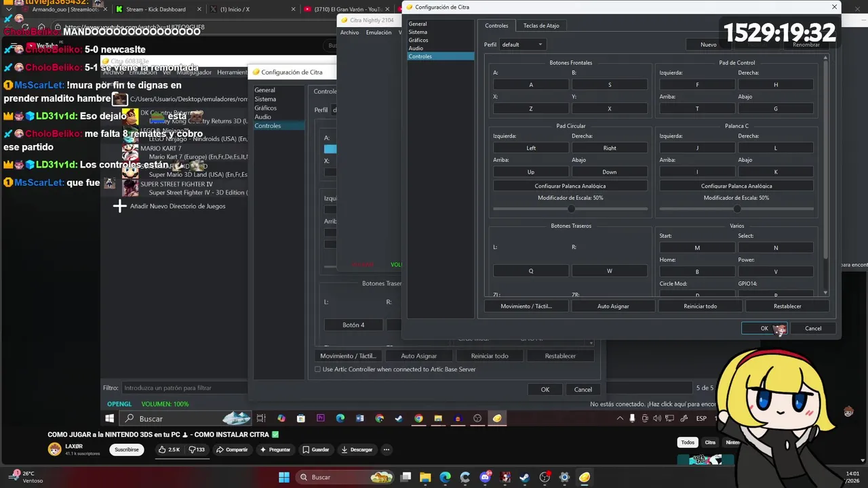The image size is (868, 488).
Task: Select Sistema in front configuration sidebar
Action: coord(418,32)
